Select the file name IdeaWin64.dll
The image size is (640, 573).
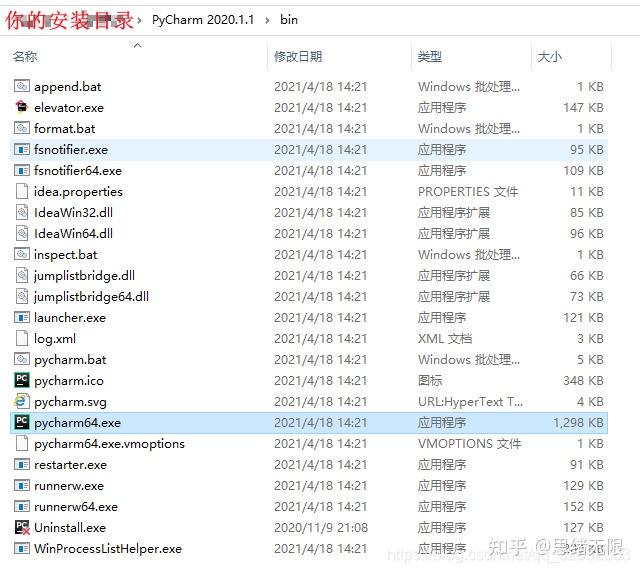(73, 234)
